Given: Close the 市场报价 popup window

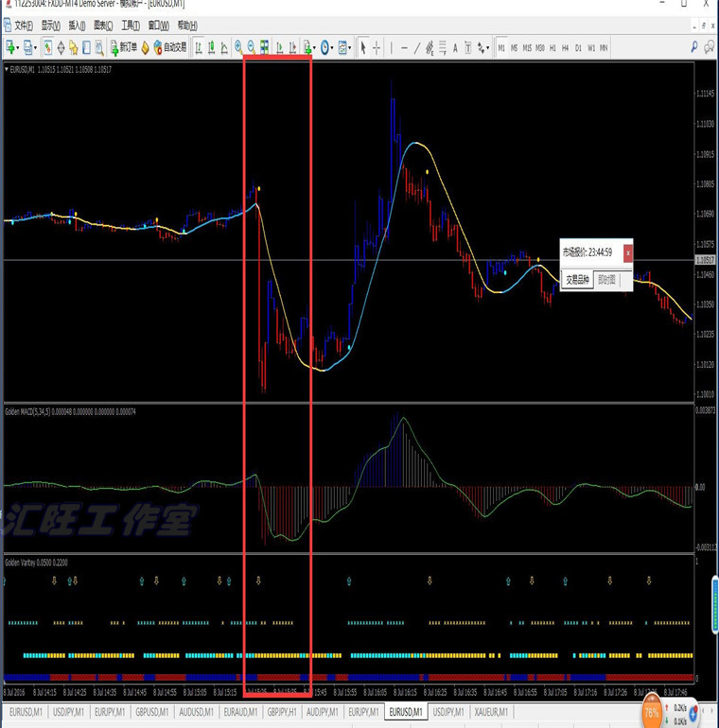Looking at the screenshot, I should coord(627,253).
